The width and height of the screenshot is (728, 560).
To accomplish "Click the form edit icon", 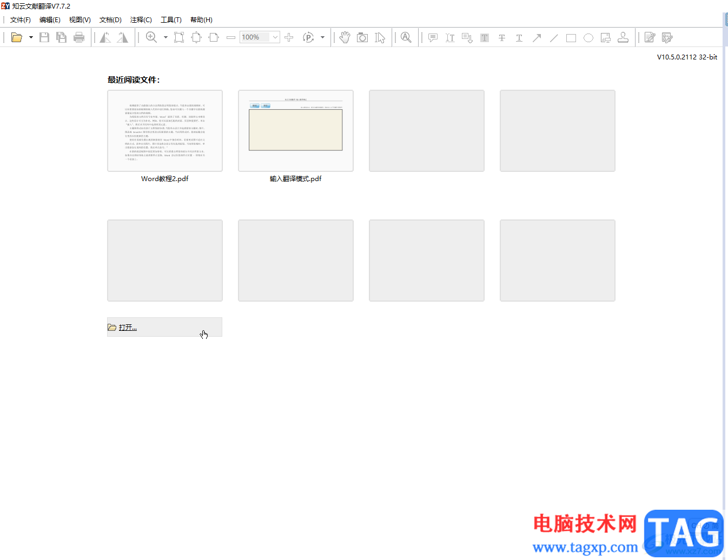I will click(x=667, y=37).
